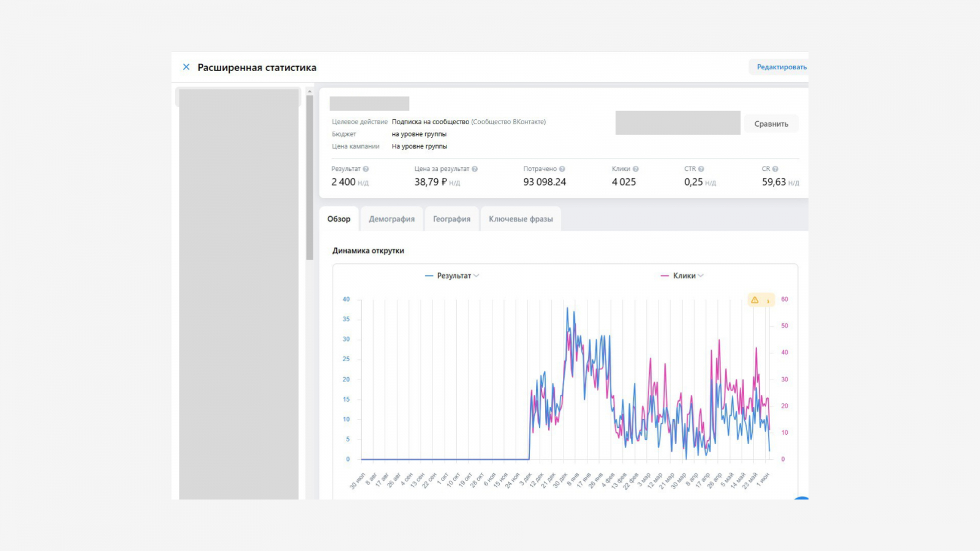Image resolution: width=980 pixels, height=551 pixels.
Task: Switch to the Демография tab
Action: point(391,219)
